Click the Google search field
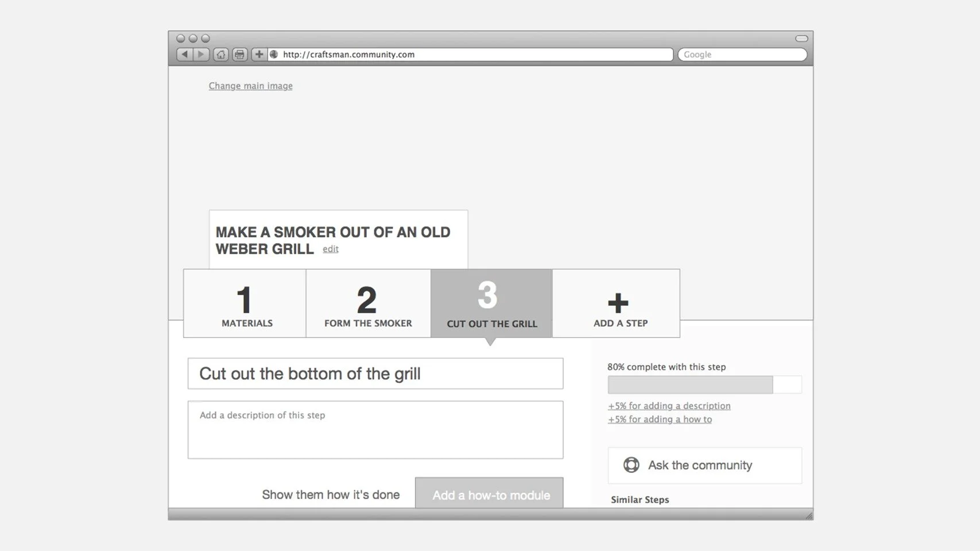The width and height of the screenshot is (980, 551). [x=742, y=55]
